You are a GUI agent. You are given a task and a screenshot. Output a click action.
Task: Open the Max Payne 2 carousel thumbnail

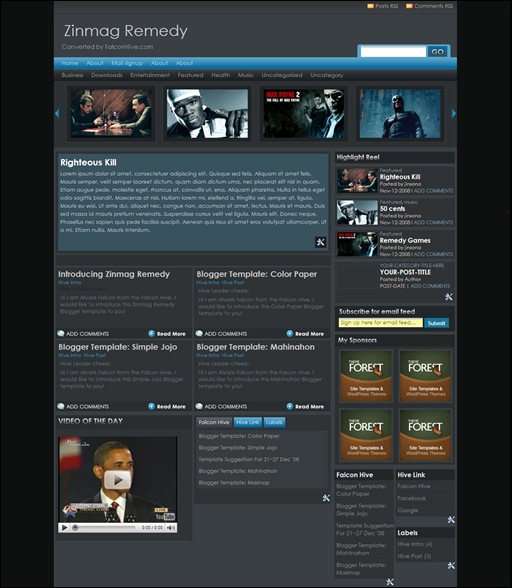304,113
